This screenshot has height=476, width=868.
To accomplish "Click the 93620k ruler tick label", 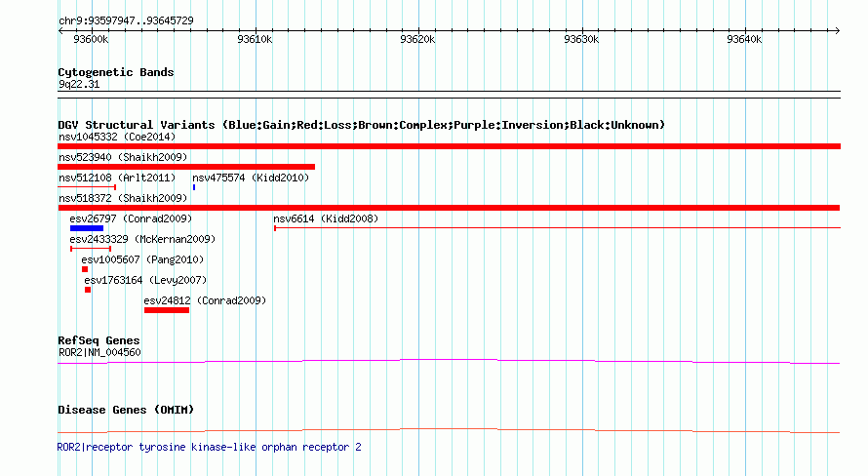I will 417,39.
